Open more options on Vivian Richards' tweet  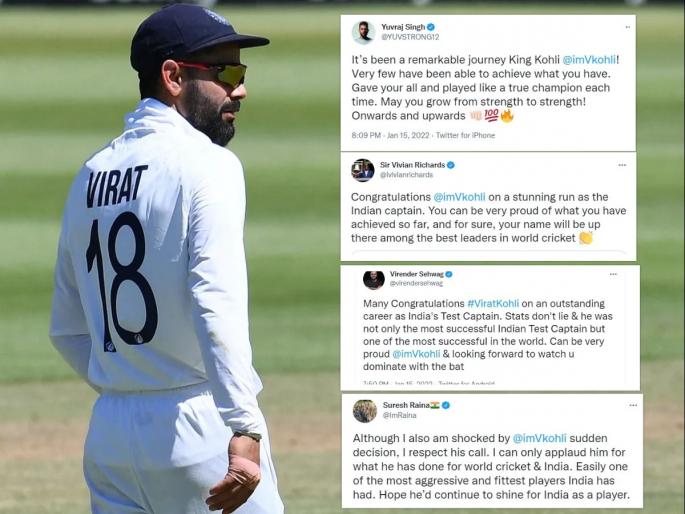coord(622,165)
